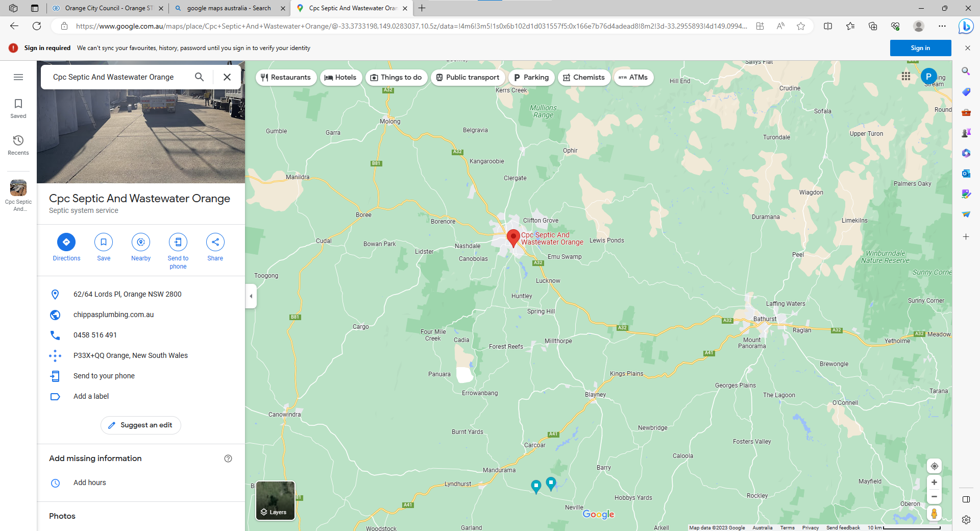Click the Terms link at map bottom

click(787, 527)
